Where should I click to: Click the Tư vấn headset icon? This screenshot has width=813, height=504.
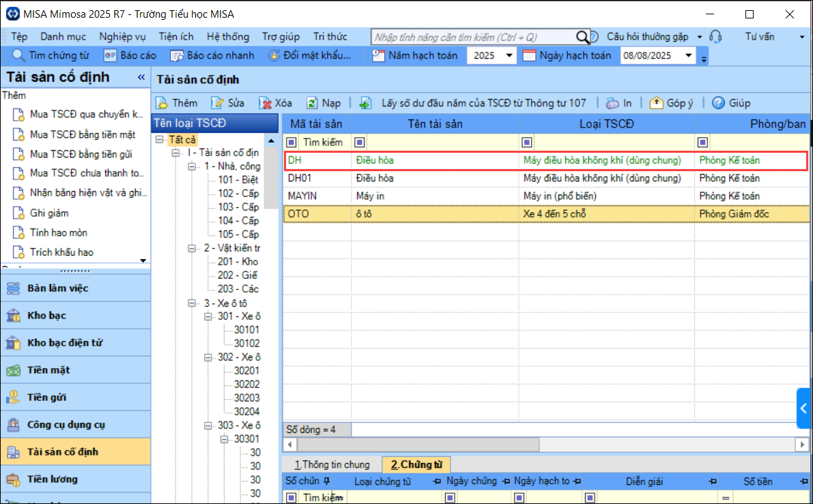click(715, 36)
